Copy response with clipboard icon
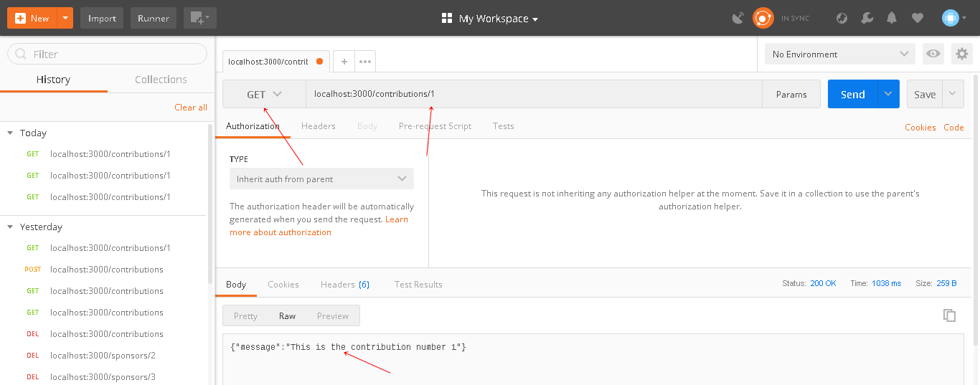 [x=949, y=315]
